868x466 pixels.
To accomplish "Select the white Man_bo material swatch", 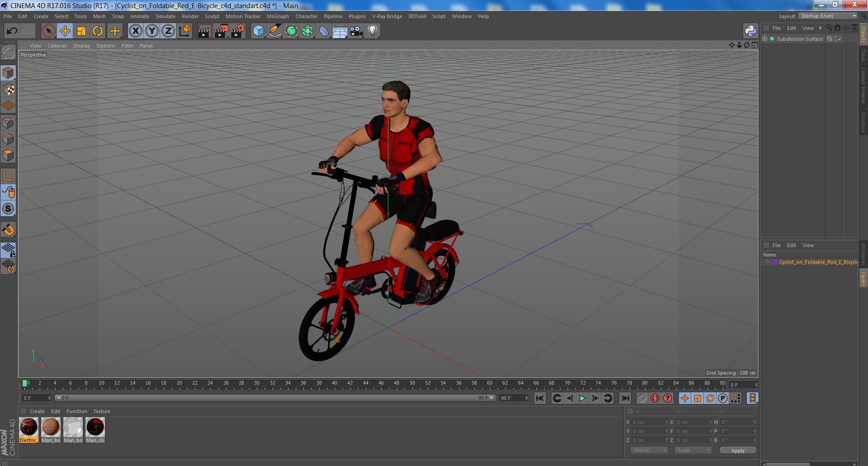I will (x=73, y=430).
